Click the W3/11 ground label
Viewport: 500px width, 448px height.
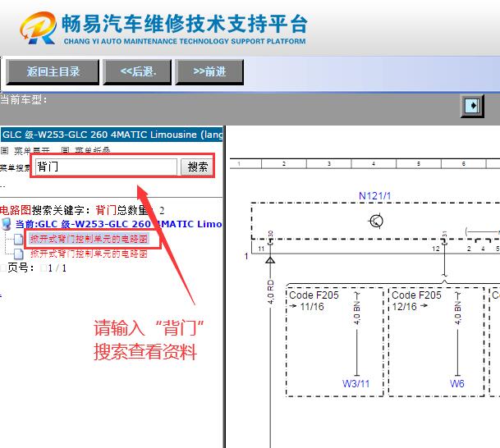[356, 383]
